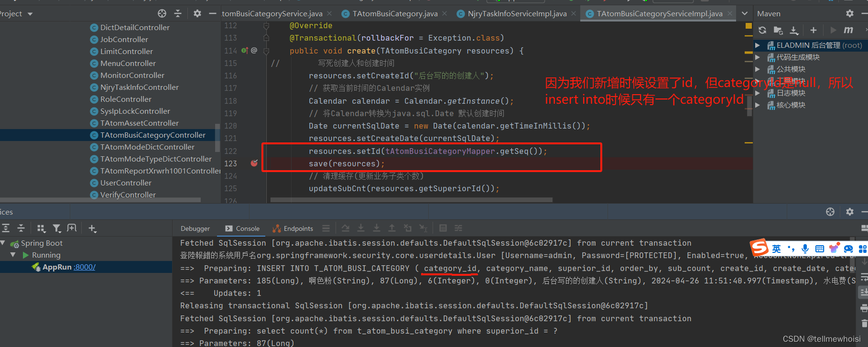Toggle breakpoint on line 123
Image resolution: width=868 pixels, height=347 pixels.
coord(254,163)
